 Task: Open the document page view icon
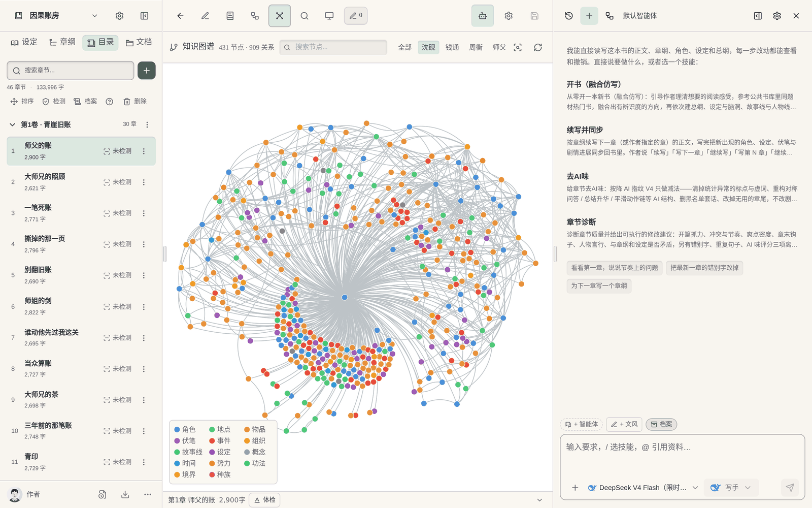(230, 16)
